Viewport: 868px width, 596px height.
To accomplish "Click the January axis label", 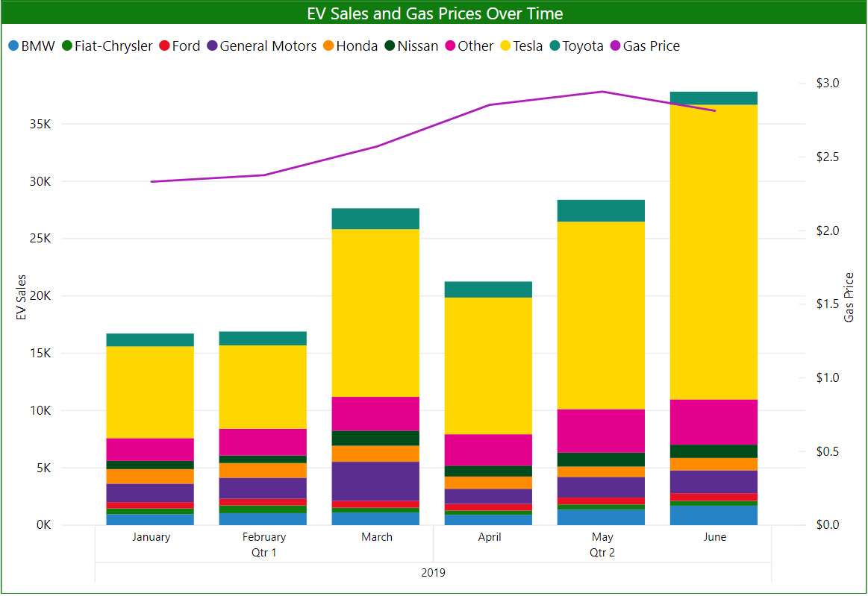I will pyautogui.click(x=151, y=537).
